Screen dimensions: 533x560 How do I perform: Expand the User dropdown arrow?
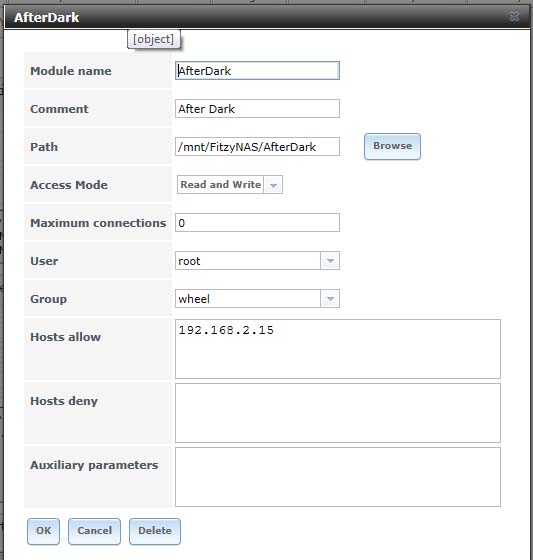330,261
